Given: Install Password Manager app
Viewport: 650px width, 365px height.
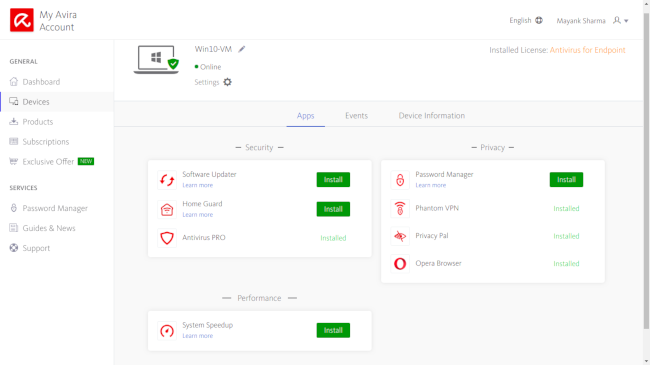Looking at the screenshot, I should 566,180.
